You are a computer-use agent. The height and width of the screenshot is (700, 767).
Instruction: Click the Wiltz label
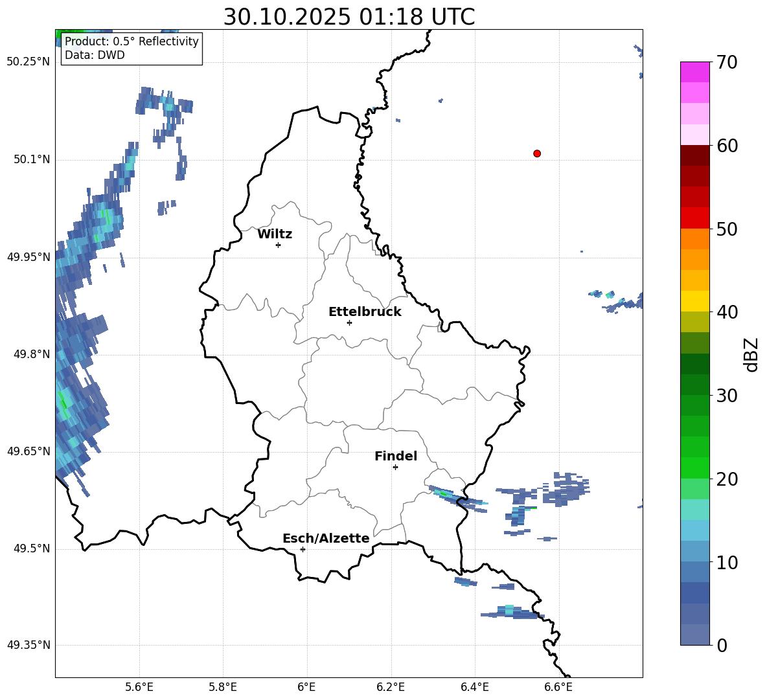click(x=275, y=234)
